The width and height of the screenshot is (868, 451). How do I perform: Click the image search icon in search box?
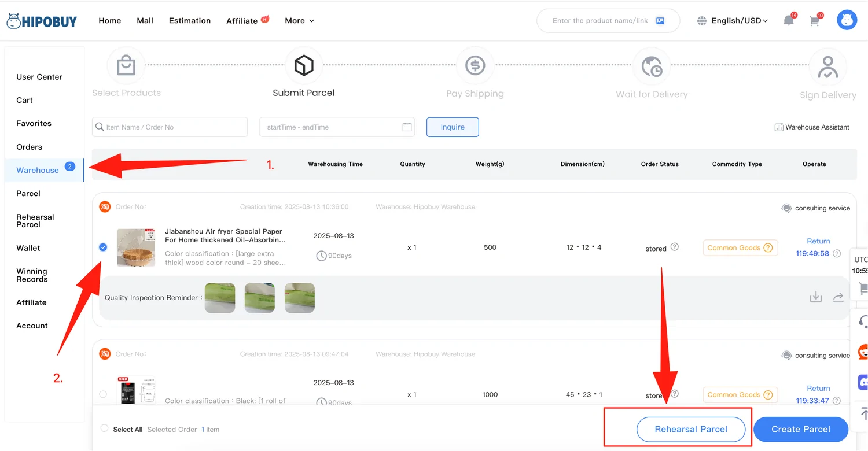coord(660,20)
